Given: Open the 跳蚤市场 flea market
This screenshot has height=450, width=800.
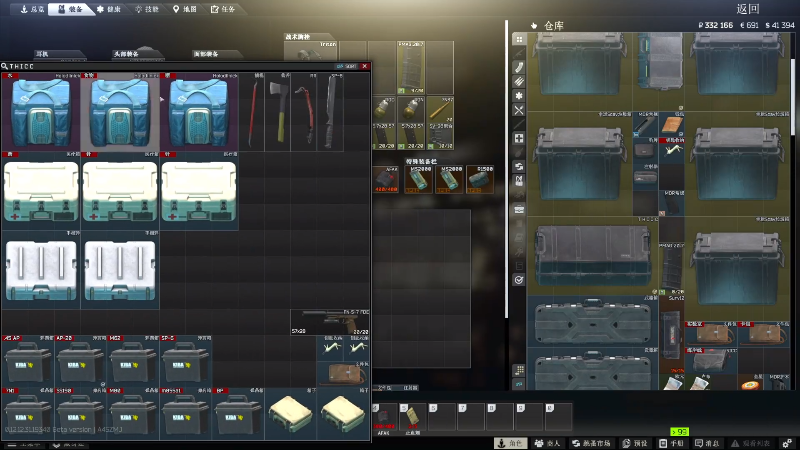Looking at the screenshot, I should (591, 443).
